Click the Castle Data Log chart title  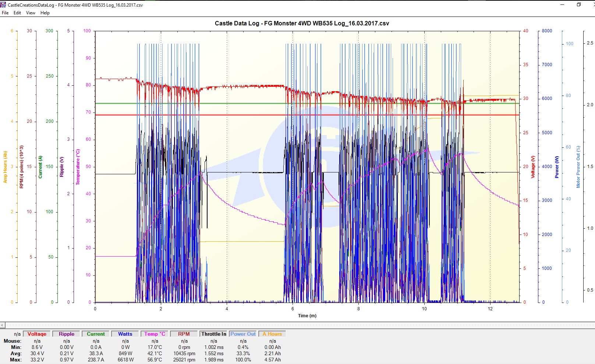(302, 23)
